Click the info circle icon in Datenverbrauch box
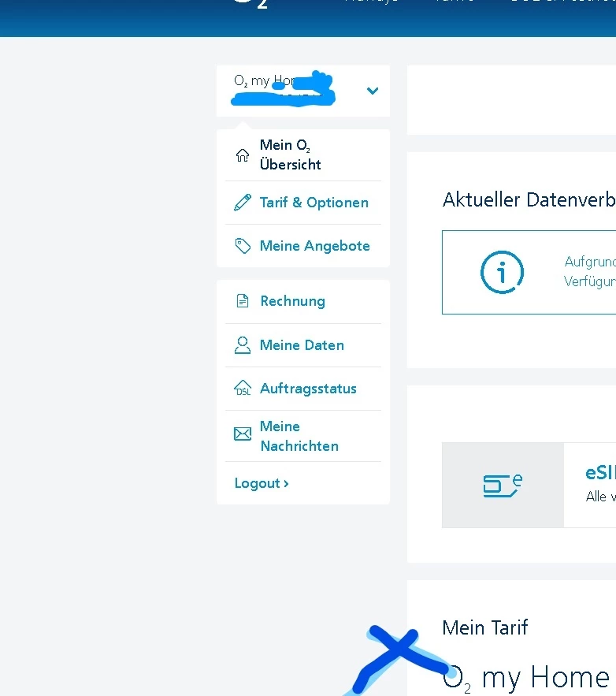Viewport: 616px width, 696px height. point(502,272)
